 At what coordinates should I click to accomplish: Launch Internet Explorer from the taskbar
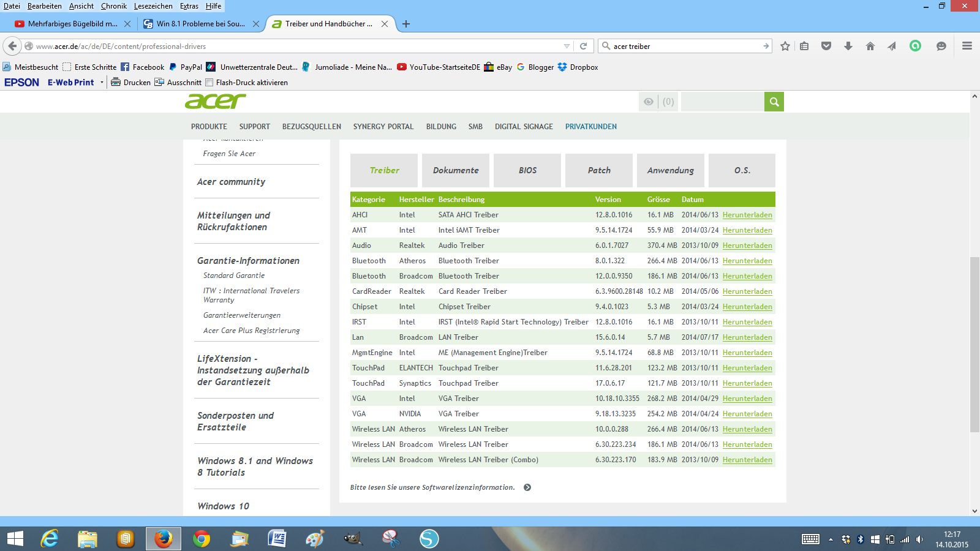coord(49,539)
